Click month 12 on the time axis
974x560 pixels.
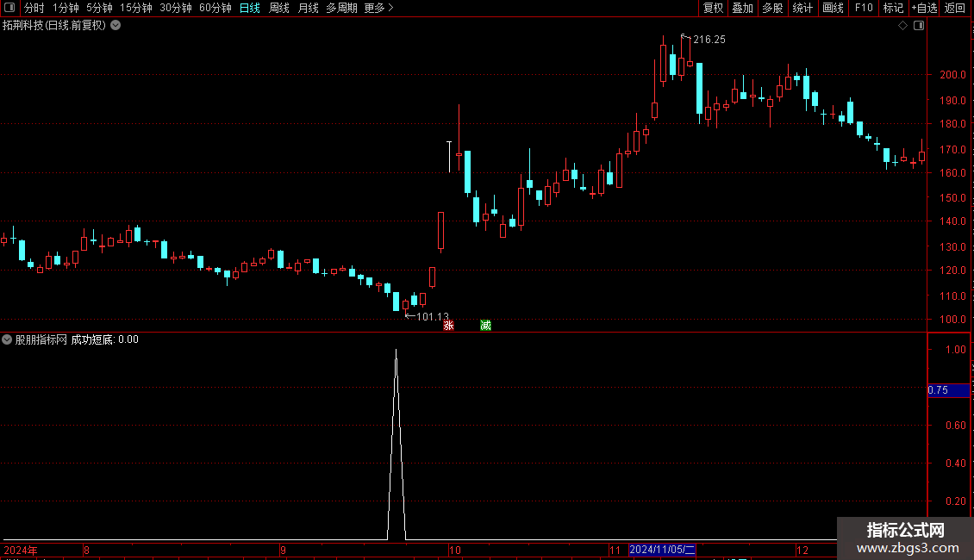click(802, 550)
